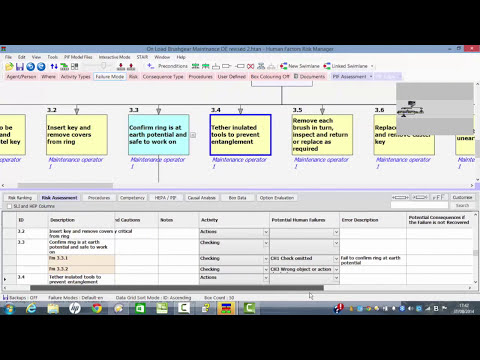
Task: Open Potential Human Failures dropdown for Fm 3.3.1
Action: click(336, 259)
